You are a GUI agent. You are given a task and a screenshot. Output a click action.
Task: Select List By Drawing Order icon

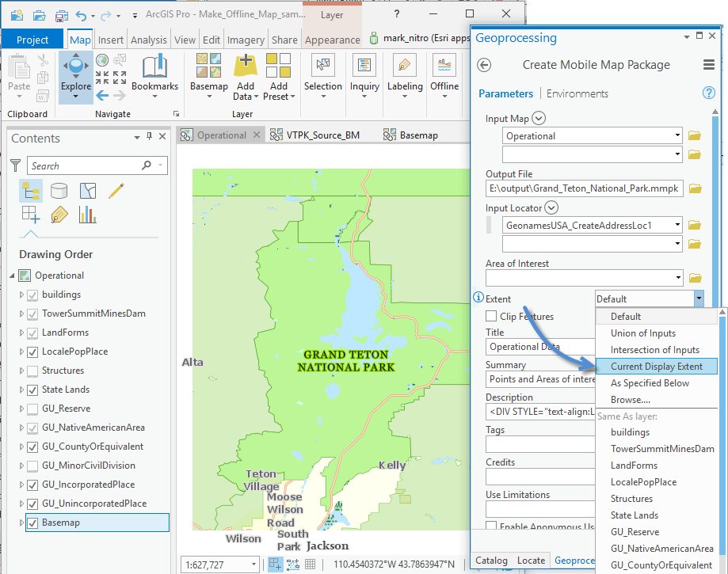tap(31, 191)
